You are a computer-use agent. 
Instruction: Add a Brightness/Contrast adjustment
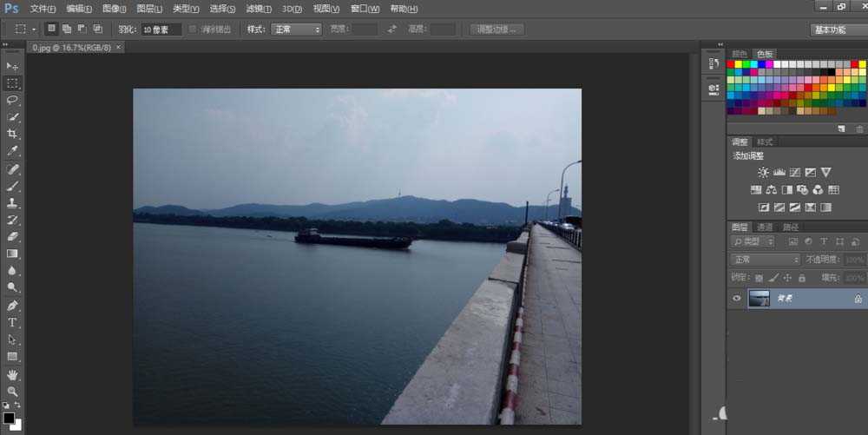(762, 173)
